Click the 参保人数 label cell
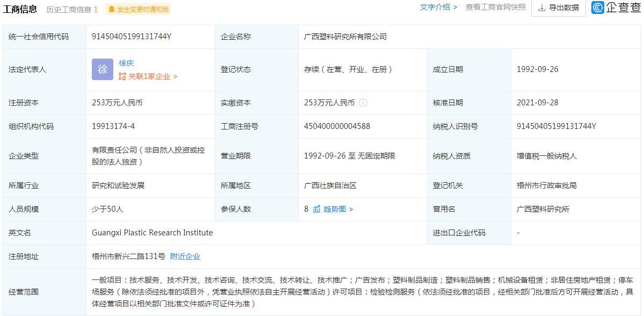 [x=257, y=209]
